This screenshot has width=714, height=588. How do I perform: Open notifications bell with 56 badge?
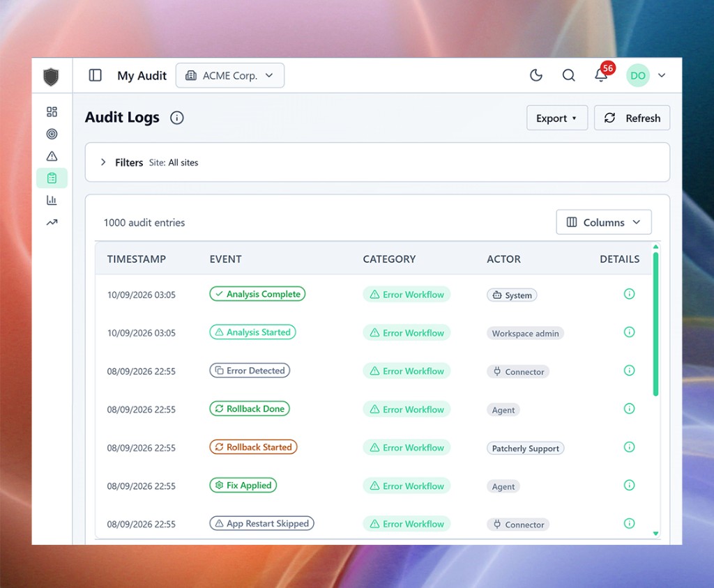pyautogui.click(x=602, y=74)
